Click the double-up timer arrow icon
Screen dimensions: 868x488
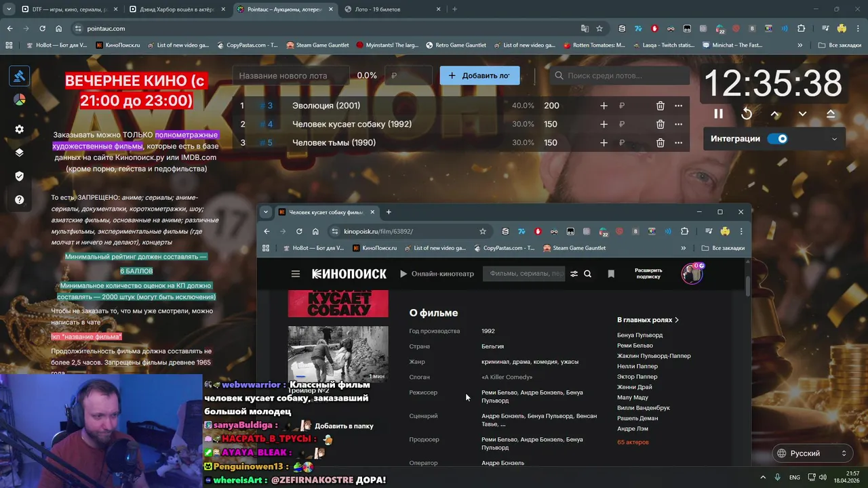[831, 114]
